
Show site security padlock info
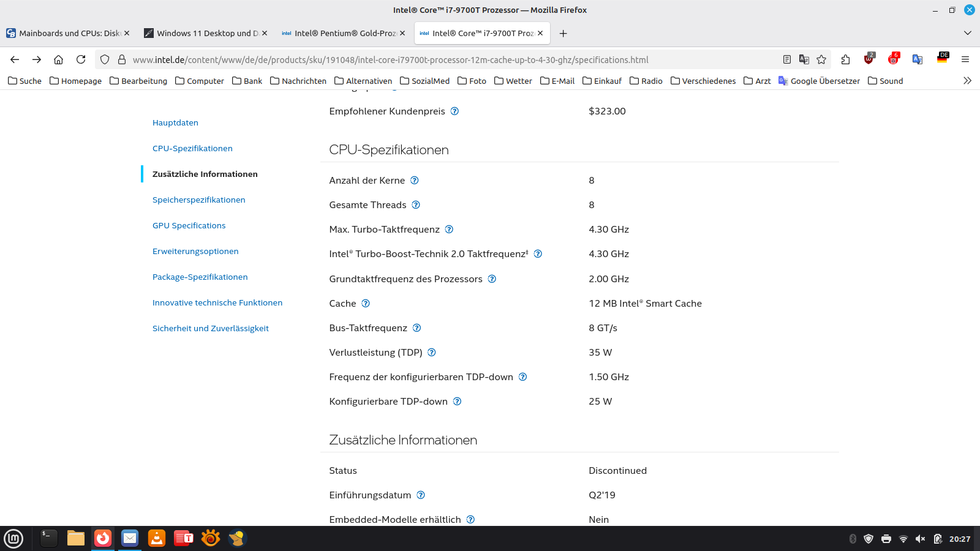(x=122, y=59)
